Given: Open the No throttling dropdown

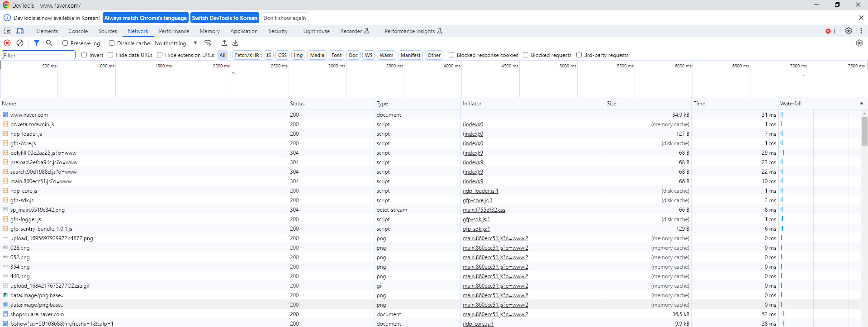Looking at the screenshot, I should tap(176, 43).
